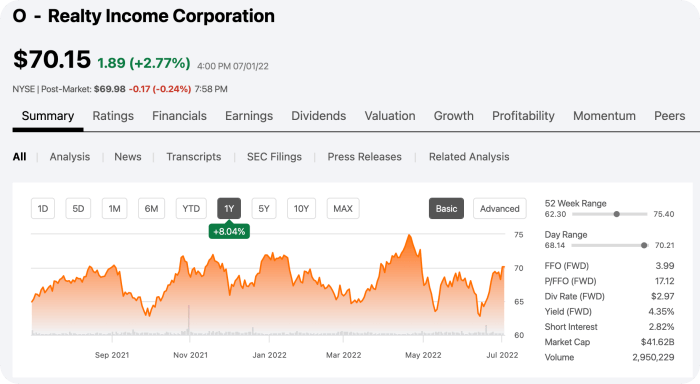Click the 1.89 (+2.77%) price change
Image resolution: width=700 pixels, height=384 pixels.
[144, 63]
